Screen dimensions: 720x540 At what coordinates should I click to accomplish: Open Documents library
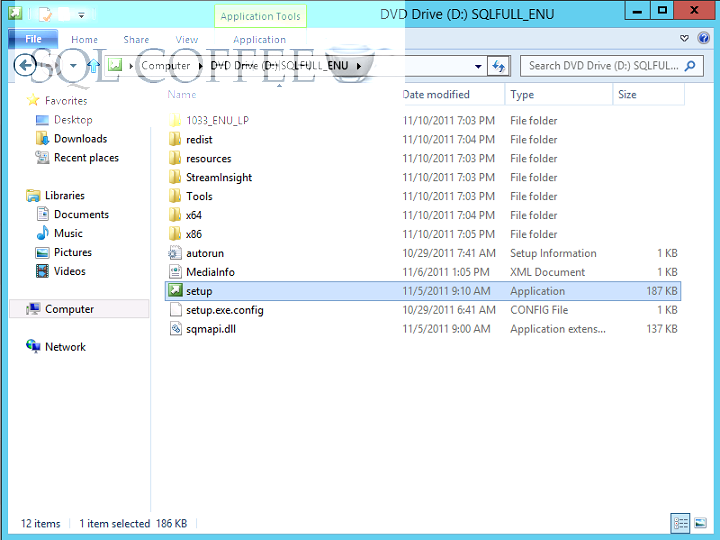coord(81,214)
